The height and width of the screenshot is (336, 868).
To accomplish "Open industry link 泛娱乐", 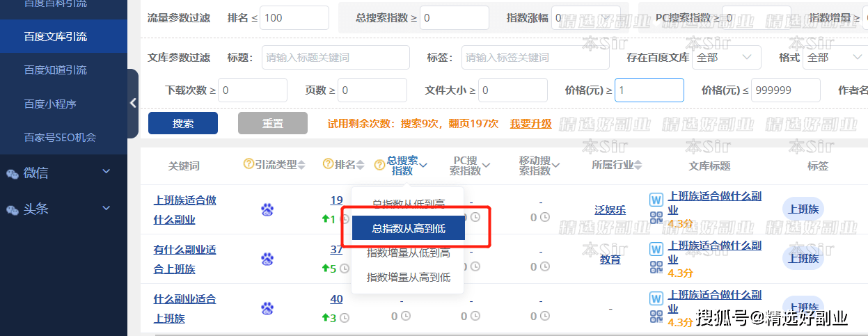I will click(x=610, y=209).
